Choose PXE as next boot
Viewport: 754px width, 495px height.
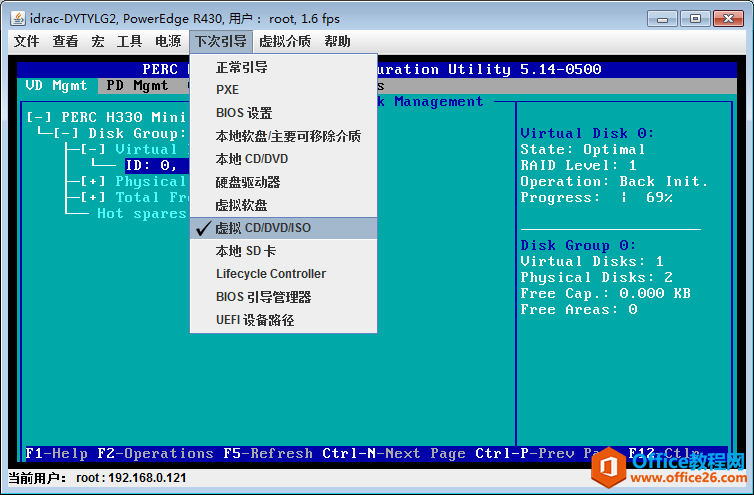point(283,90)
